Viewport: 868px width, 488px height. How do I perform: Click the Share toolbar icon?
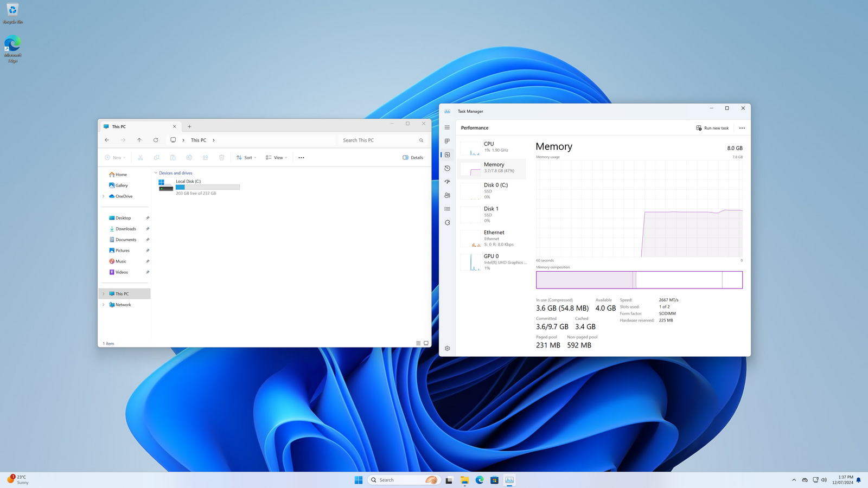205,157
